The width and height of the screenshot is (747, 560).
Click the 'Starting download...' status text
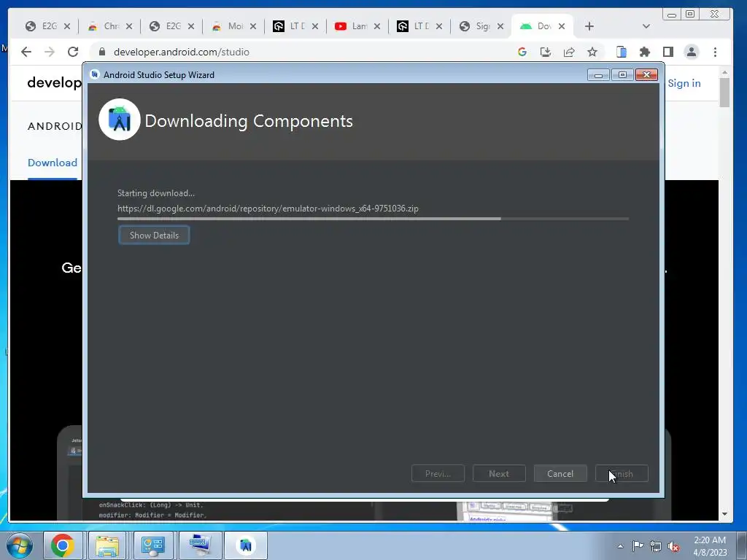(x=156, y=193)
